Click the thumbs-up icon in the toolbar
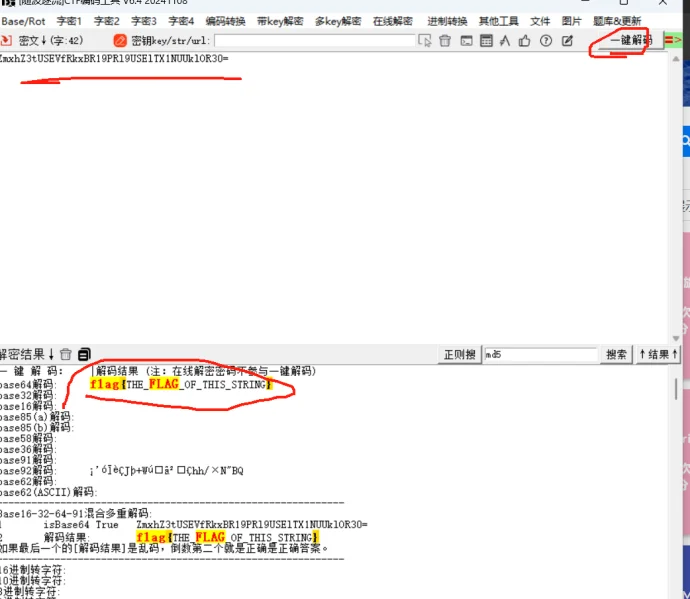 click(525, 41)
